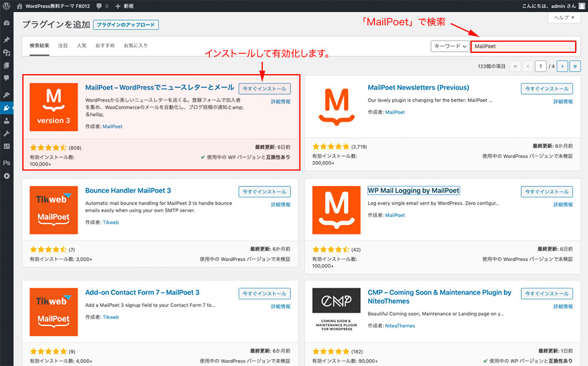Click 新規 in admin bar
This screenshot has height=366, width=588.
(129, 6)
